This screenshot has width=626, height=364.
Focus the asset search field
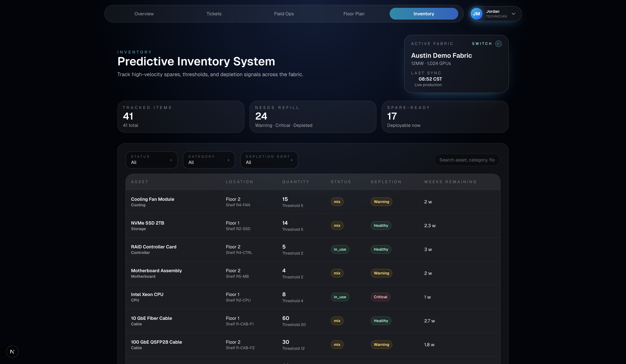pos(467,160)
